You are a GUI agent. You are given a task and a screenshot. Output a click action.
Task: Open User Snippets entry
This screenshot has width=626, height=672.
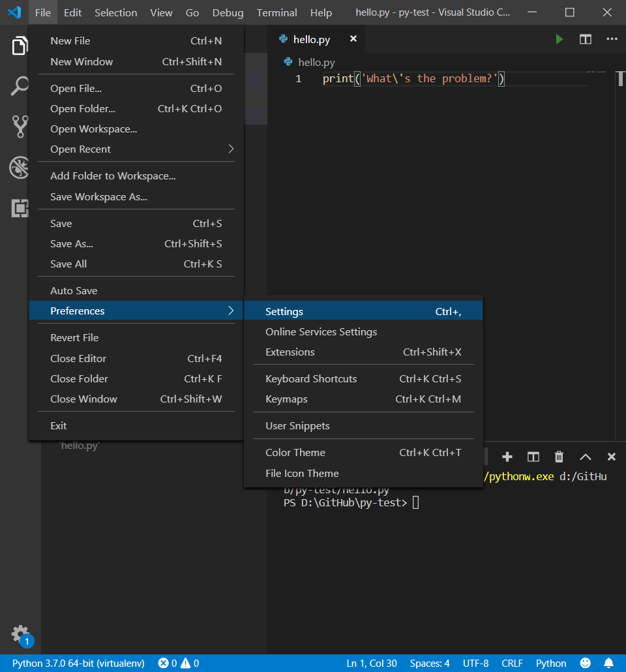tap(363, 425)
